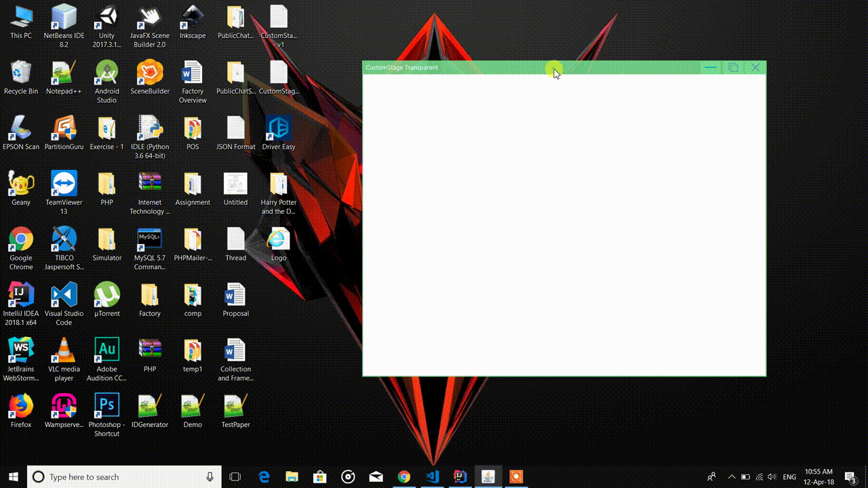This screenshot has height=488, width=868.
Task: Open the This PC desktop icon
Action: coord(21,22)
